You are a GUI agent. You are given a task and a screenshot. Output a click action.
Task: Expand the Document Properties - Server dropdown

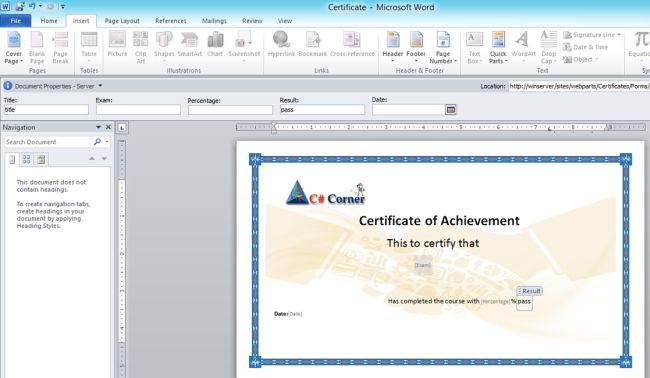coord(100,86)
